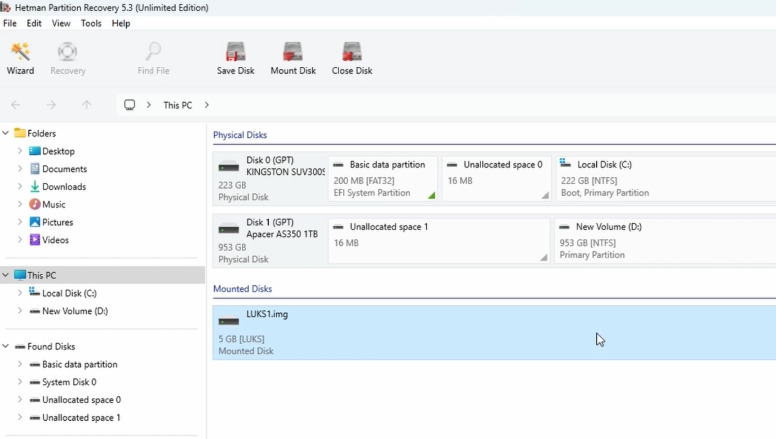Select Unallocated space 0 in tree

(82, 400)
